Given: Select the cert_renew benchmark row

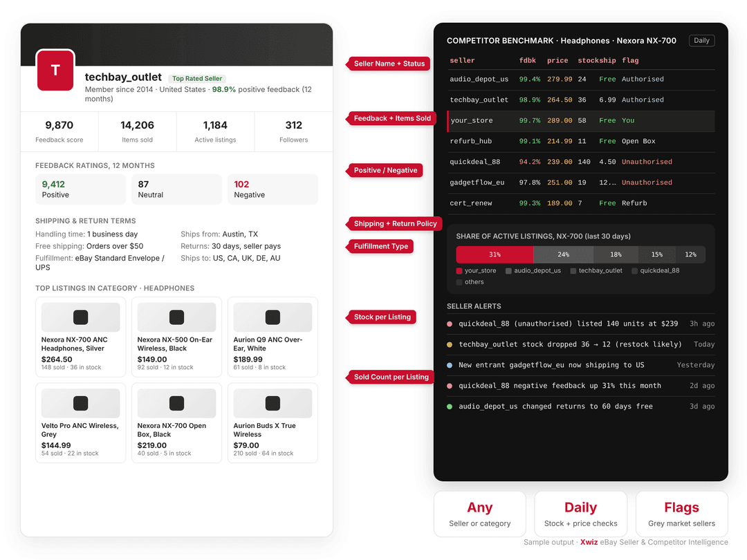Looking at the screenshot, I should tap(581, 203).
